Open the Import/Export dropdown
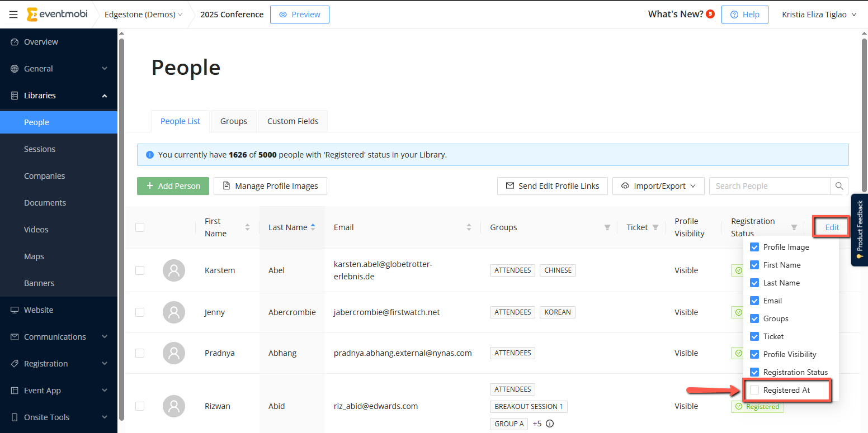The height and width of the screenshot is (433, 868). [x=658, y=186]
